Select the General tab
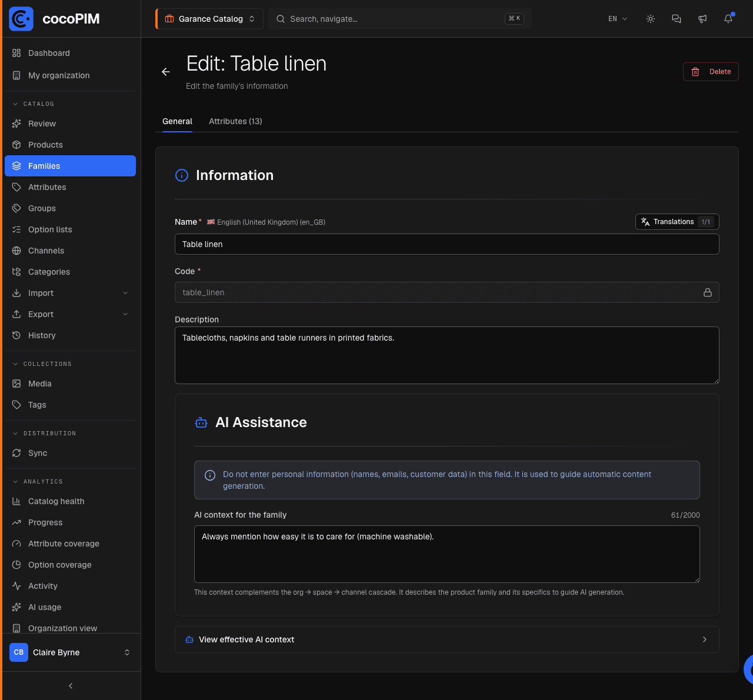This screenshot has width=753, height=700. click(177, 121)
